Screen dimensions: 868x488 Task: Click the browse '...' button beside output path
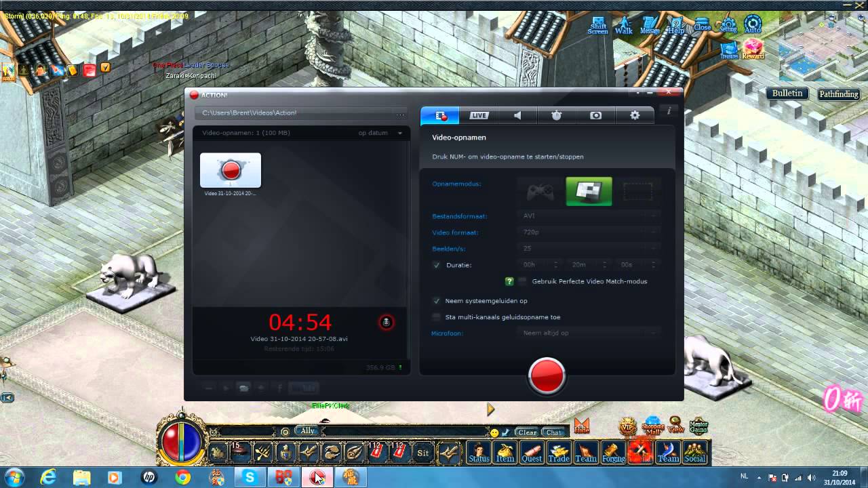tap(400, 114)
